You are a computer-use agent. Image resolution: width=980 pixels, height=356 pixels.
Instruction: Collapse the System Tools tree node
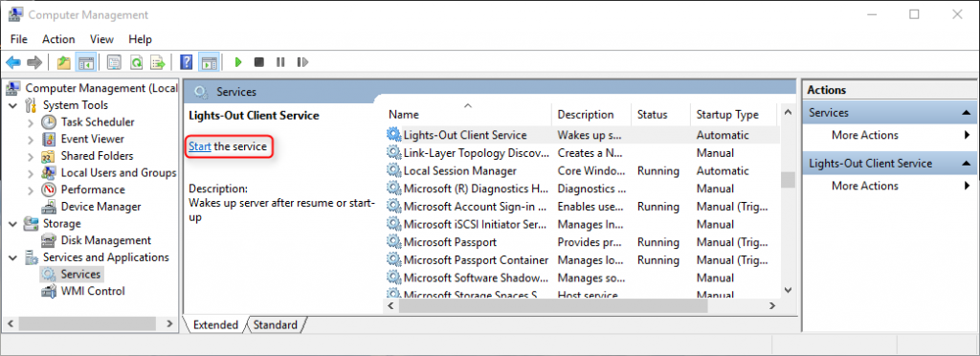(13, 105)
